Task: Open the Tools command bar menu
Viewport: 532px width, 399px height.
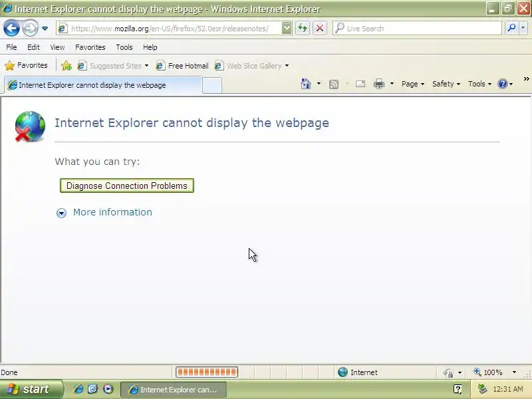Action: 479,84
